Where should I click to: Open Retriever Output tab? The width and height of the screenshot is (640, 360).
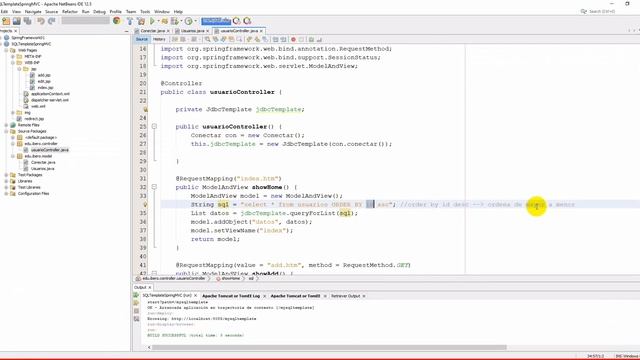pyautogui.click(x=345, y=296)
